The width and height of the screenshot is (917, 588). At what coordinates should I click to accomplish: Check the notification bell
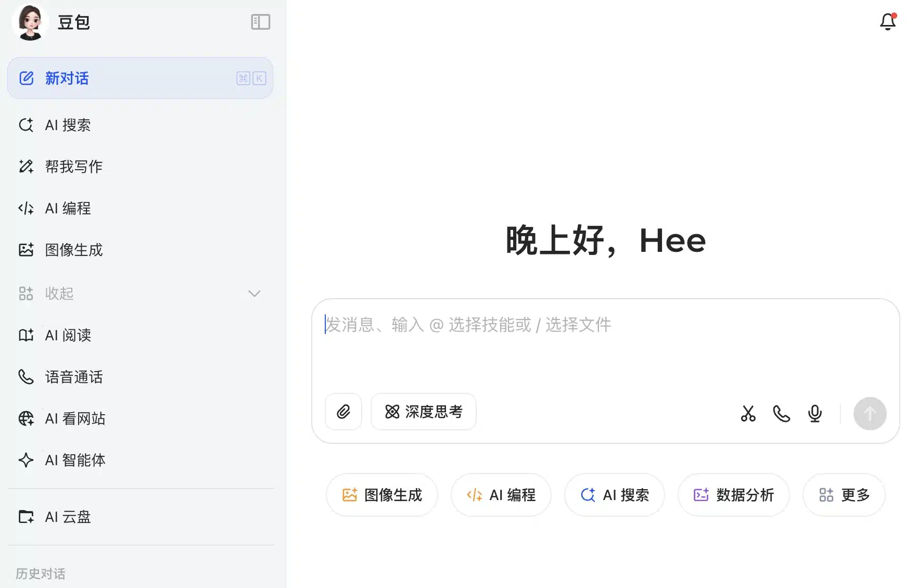coord(888,22)
